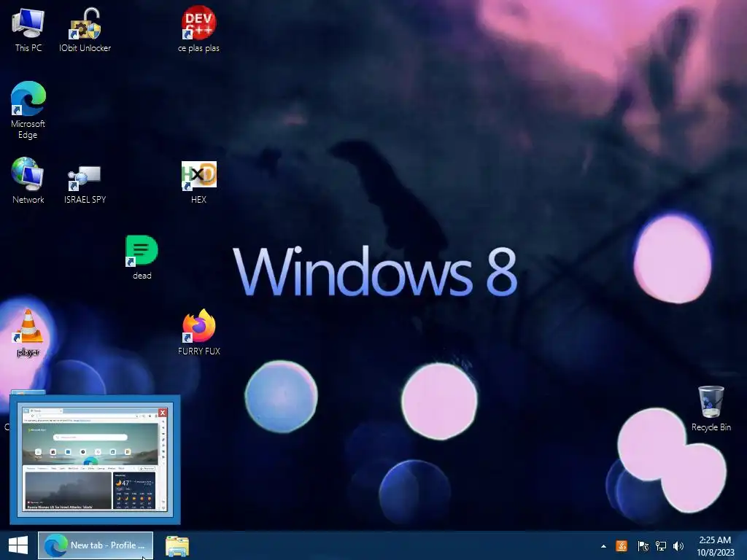The width and height of the screenshot is (747, 560).
Task: Open the Action Center flag icon
Action: pyautogui.click(x=643, y=545)
